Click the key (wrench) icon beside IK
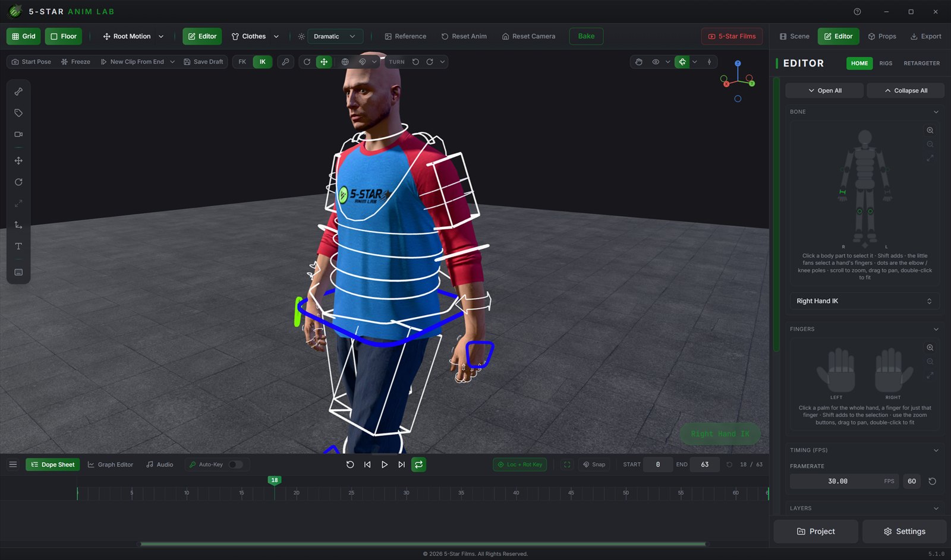 click(x=286, y=62)
